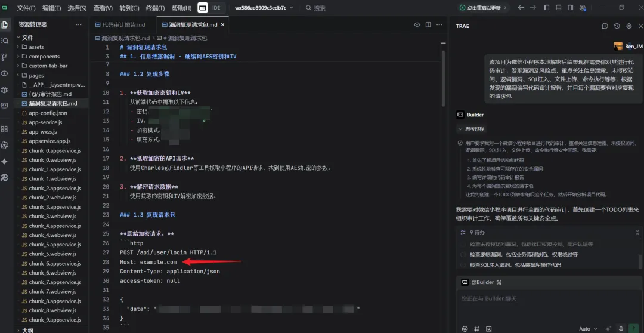The image size is (644, 333).
Task: Click the 点击重启以更新 update button
Action: point(482,7)
